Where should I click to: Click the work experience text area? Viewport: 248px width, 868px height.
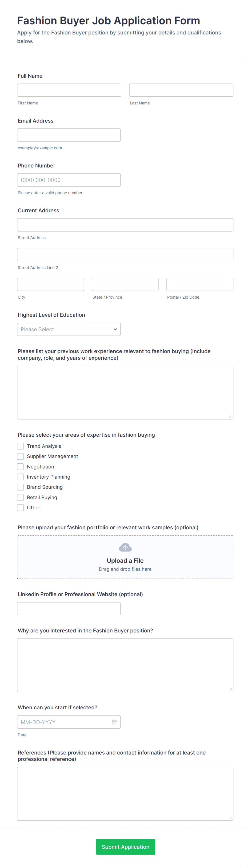pos(125,392)
